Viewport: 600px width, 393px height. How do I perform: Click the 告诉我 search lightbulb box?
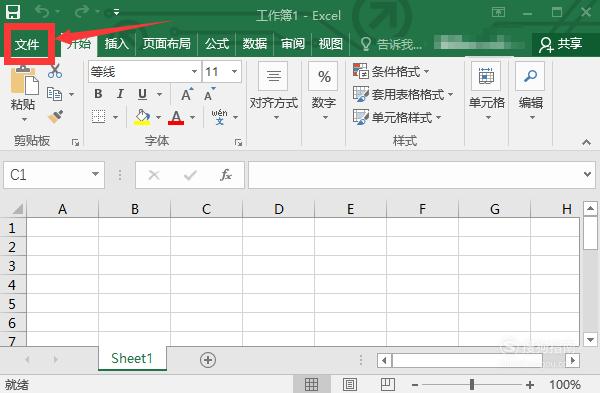[391, 44]
